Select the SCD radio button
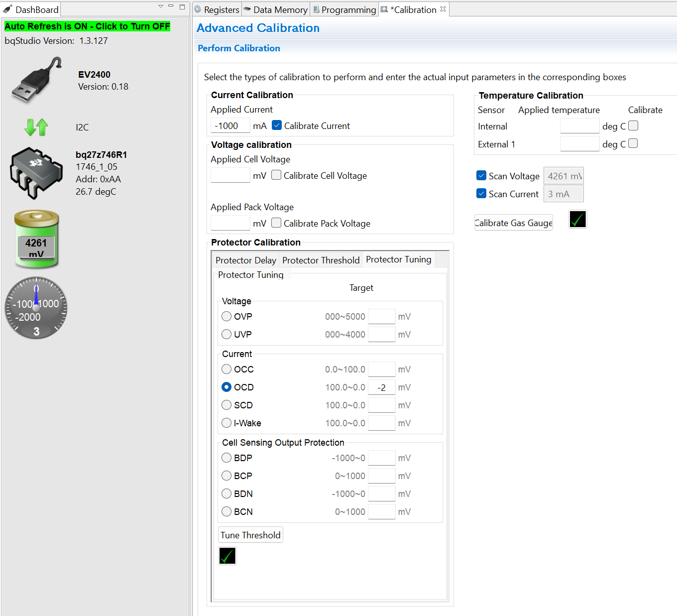Viewport: 677px width, 616px height. (x=226, y=405)
